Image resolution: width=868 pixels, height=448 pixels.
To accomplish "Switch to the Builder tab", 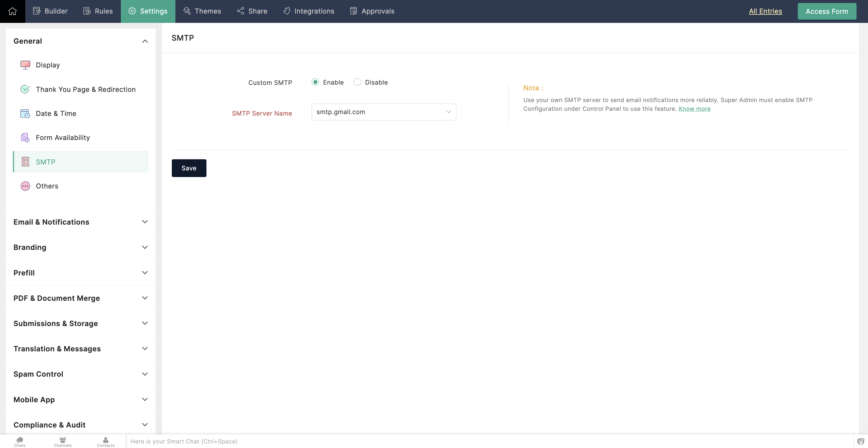I will [x=50, y=11].
